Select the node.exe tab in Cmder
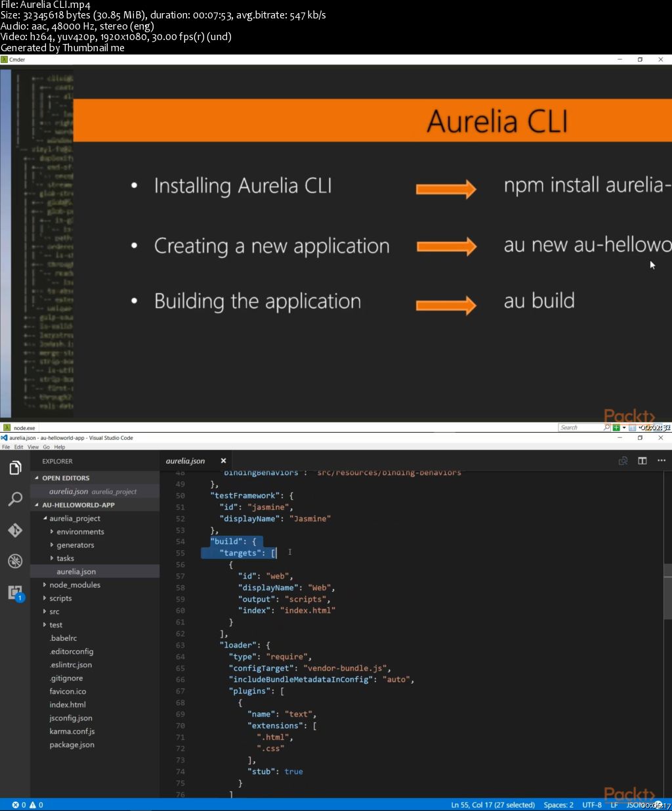This screenshot has height=811, width=672. point(20,427)
